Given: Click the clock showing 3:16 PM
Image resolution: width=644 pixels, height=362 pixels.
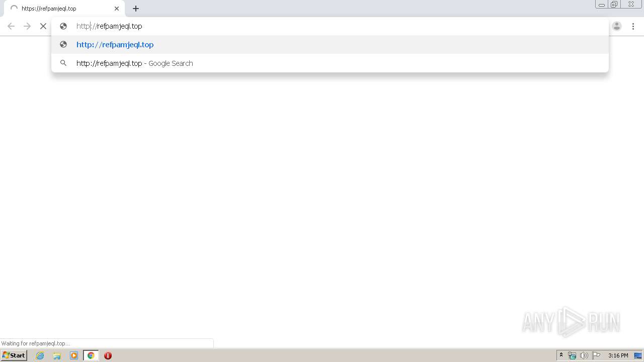Looking at the screenshot, I should click(x=618, y=355).
